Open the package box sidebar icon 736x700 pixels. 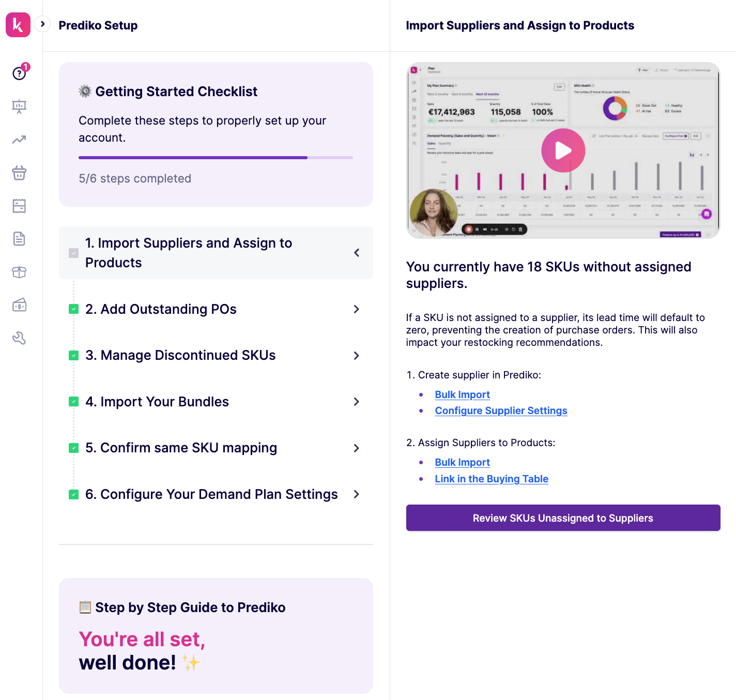pyautogui.click(x=19, y=272)
